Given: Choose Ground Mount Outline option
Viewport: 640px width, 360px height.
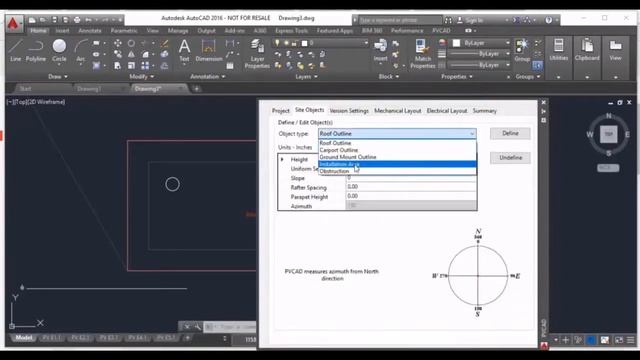Looking at the screenshot, I should (397, 157).
